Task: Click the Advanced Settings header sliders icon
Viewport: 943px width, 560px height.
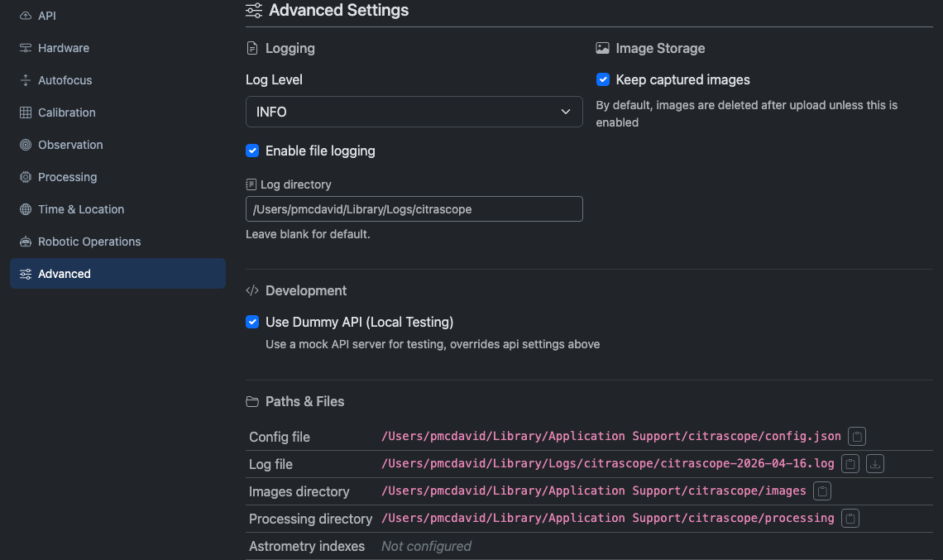Action: pos(254,10)
